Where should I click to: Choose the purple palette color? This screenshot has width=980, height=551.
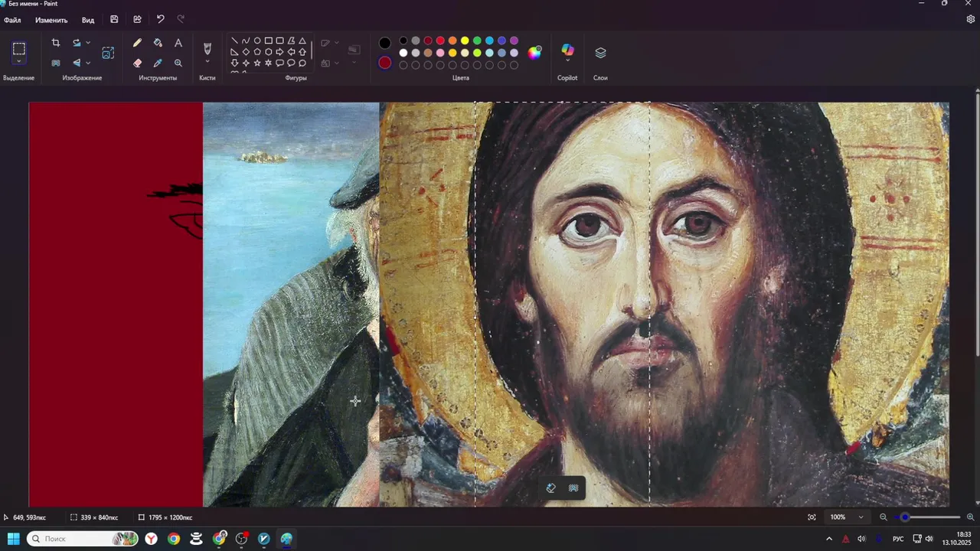pyautogui.click(x=514, y=41)
